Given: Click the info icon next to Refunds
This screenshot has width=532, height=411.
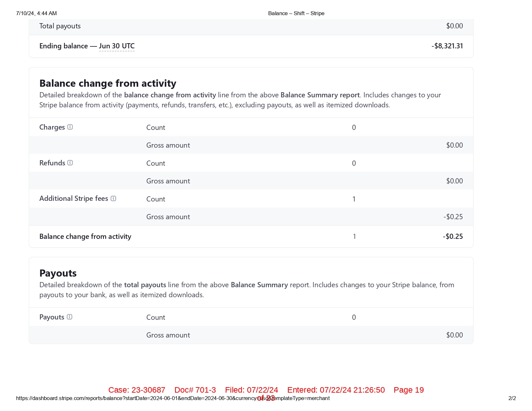Looking at the screenshot, I should click(70, 163).
